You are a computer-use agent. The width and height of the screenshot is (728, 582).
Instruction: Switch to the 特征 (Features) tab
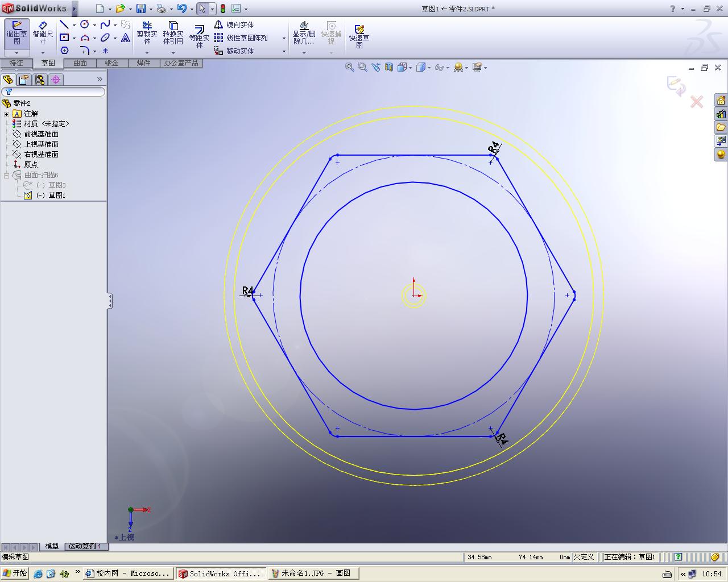click(x=16, y=63)
